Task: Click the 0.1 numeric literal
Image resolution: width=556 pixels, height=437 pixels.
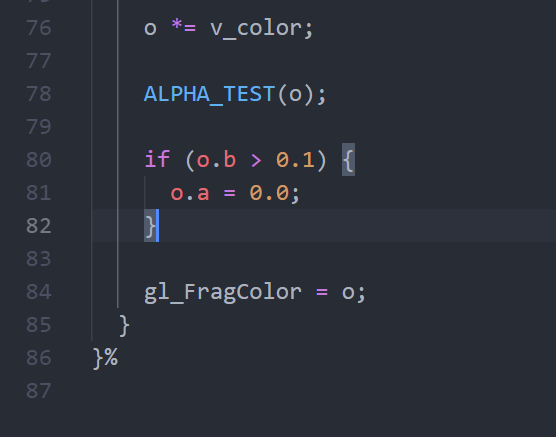Action: click(x=295, y=160)
